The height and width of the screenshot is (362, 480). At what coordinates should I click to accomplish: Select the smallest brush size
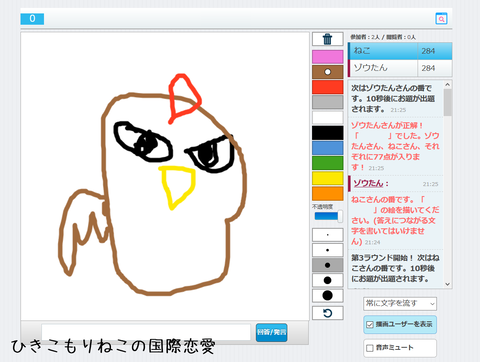(327, 235)
